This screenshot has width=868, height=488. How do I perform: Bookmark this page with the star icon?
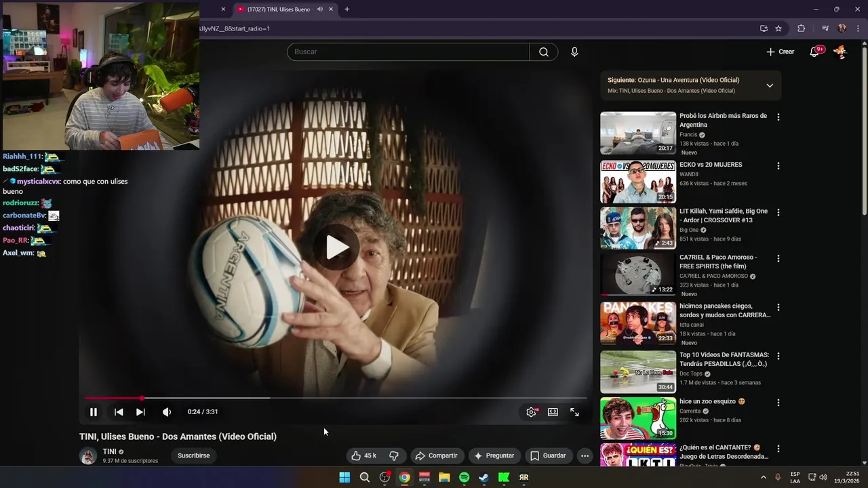coord(778,28)
